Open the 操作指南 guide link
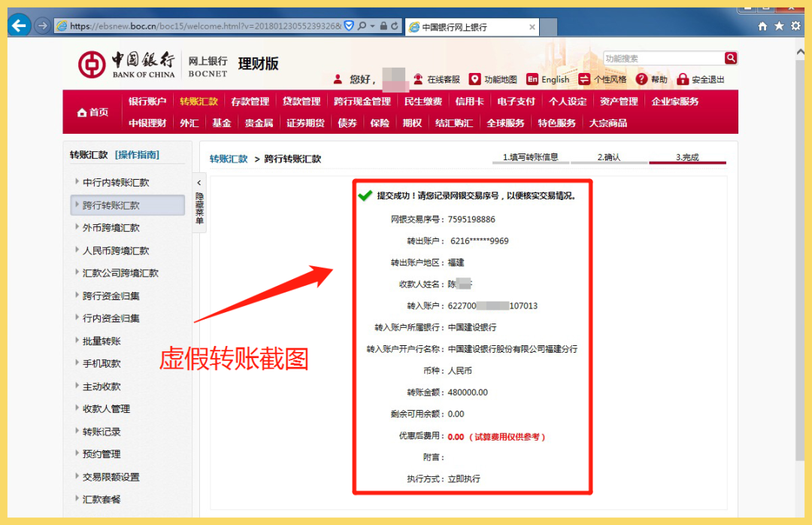 pos(138,154)
